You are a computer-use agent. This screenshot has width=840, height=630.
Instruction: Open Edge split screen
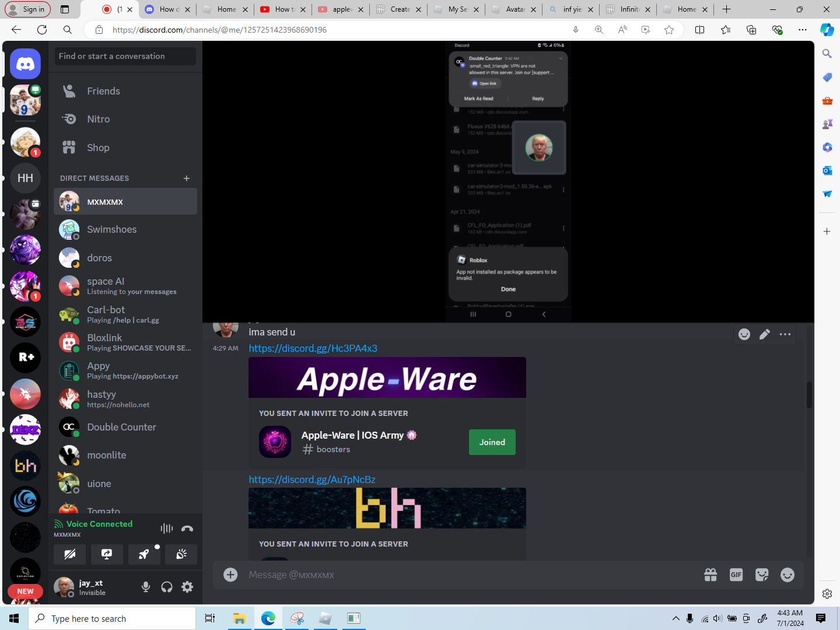[700, 30]
